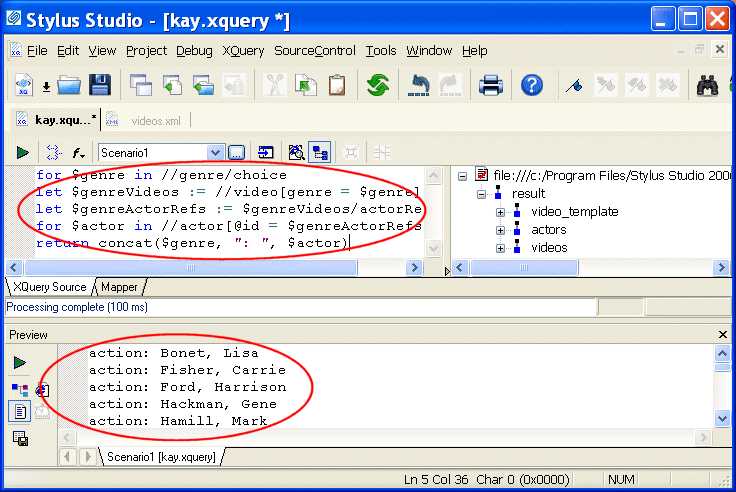Click the green Refresh arrows icon
Viewport: 736px width, 492px height.
click(x=378, y=86)
